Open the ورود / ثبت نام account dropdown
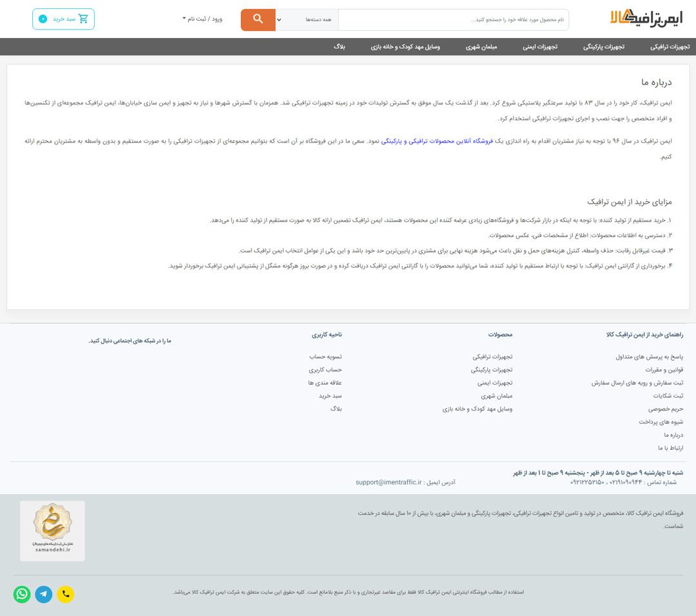The image size is (696, 616). tap(202, 19)
